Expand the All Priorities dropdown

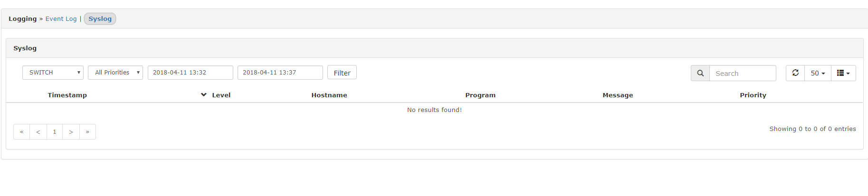tap(115, 73)
